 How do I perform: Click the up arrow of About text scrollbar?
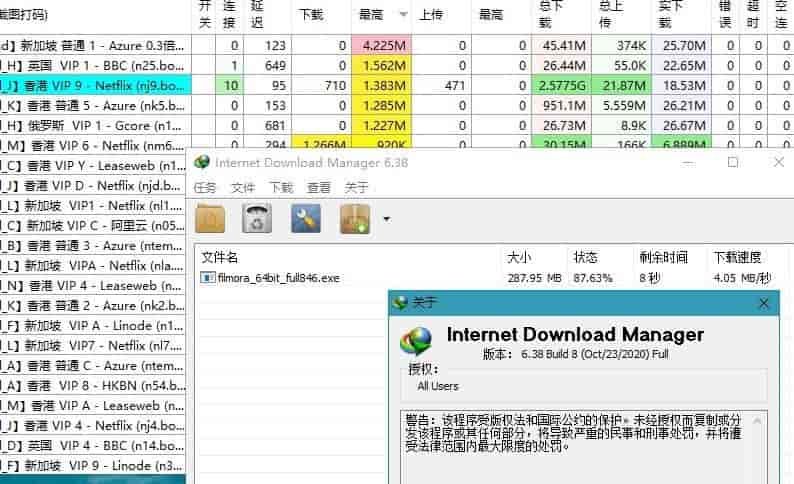758,421
